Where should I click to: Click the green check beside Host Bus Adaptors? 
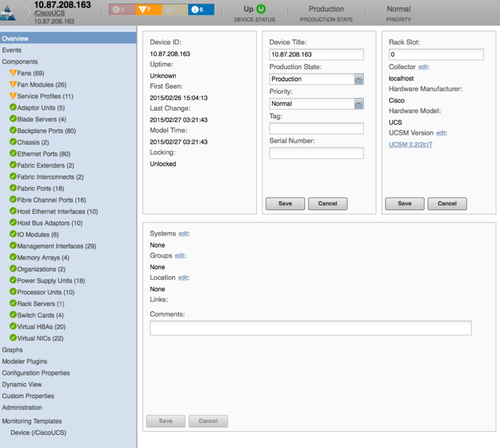click(13, 222)
